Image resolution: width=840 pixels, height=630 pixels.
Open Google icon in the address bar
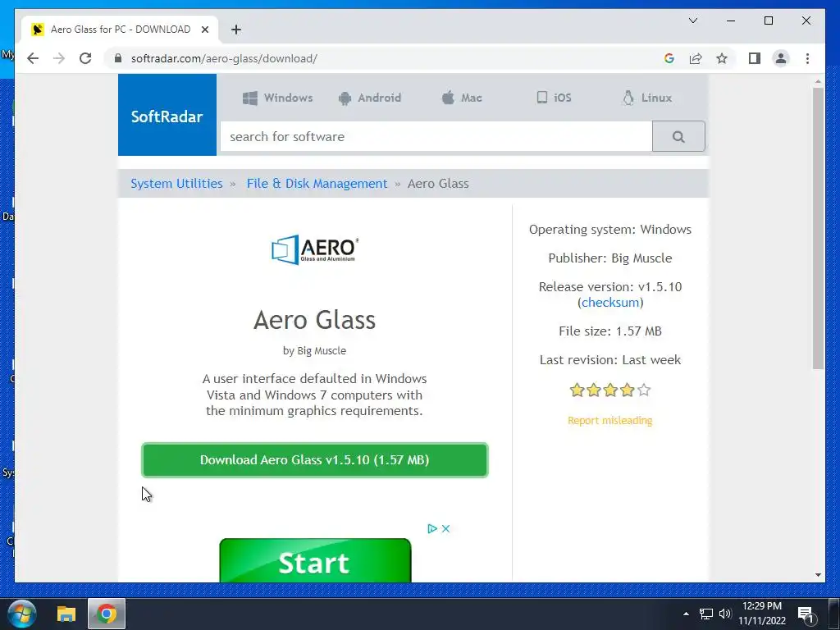[669, 58]
